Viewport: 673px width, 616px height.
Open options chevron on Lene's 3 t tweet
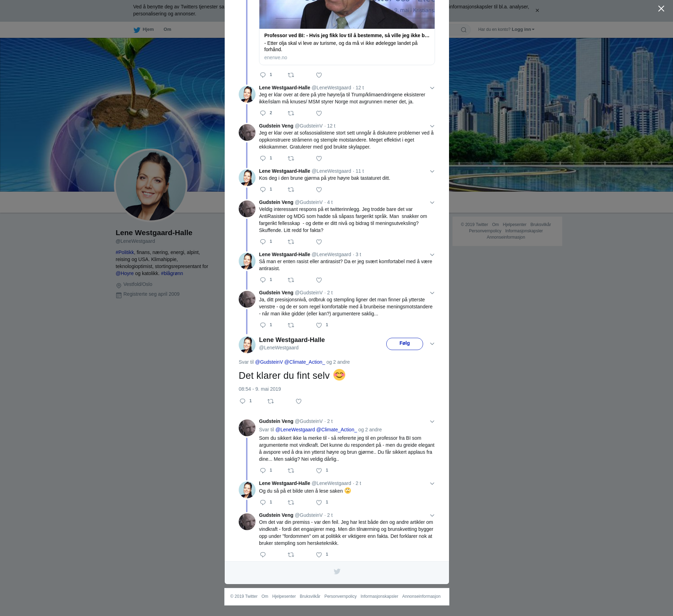[432, 255]
